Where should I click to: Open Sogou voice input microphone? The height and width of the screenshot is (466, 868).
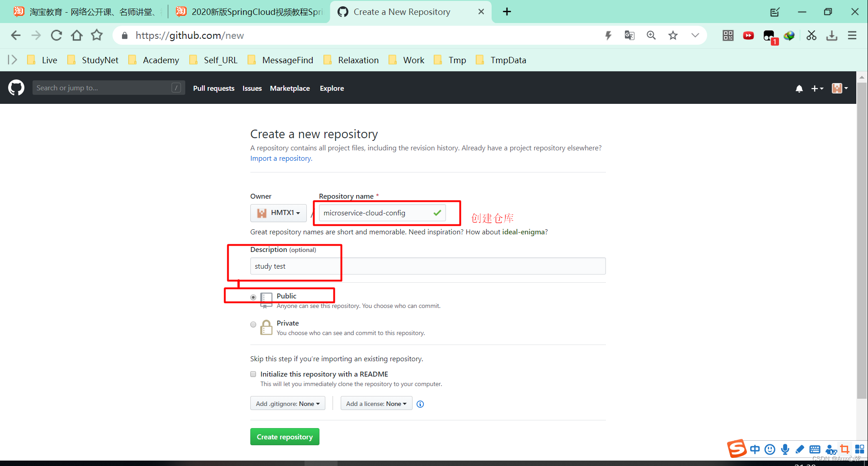click(x=785, y=449)
